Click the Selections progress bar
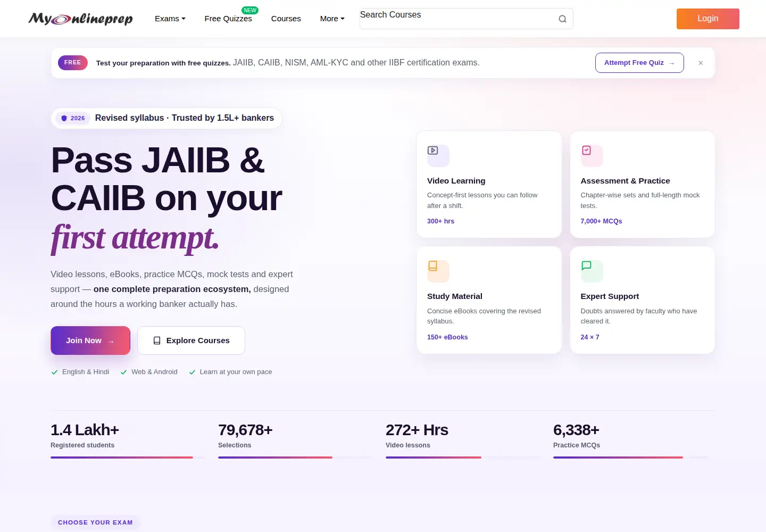Viewport: 766px width, 532px height. point(295,458)
